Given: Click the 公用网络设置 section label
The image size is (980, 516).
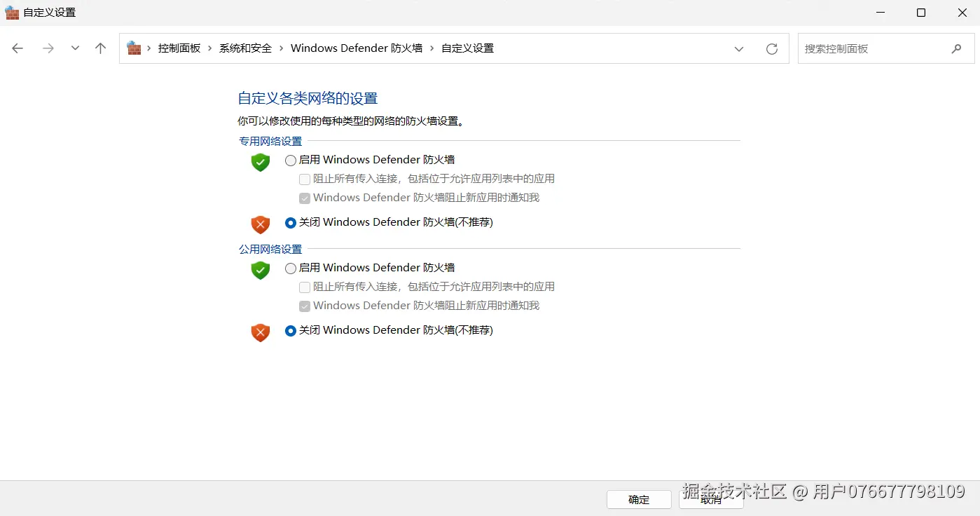Looking at the screenshot, I should (x=270, y=249).
